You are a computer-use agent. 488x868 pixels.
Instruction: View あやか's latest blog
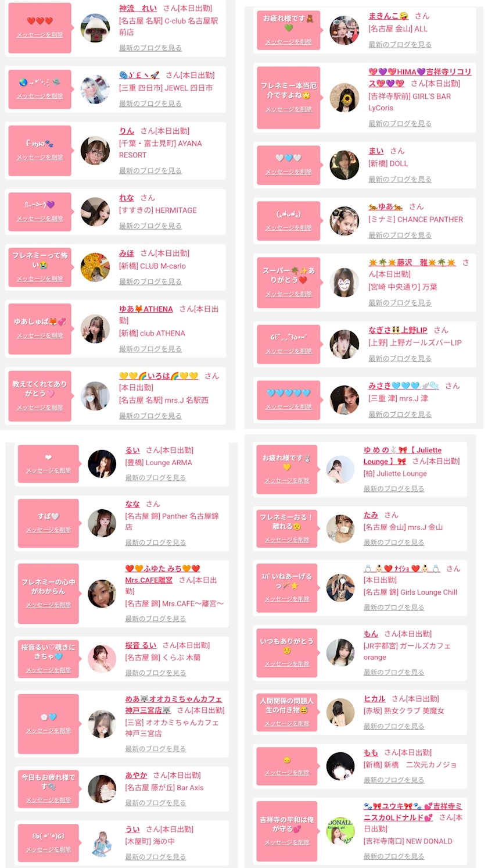point(156,803)
